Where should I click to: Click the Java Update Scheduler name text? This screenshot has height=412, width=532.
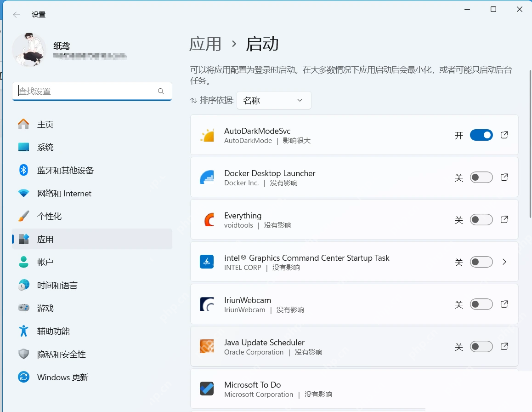[264, 343]
